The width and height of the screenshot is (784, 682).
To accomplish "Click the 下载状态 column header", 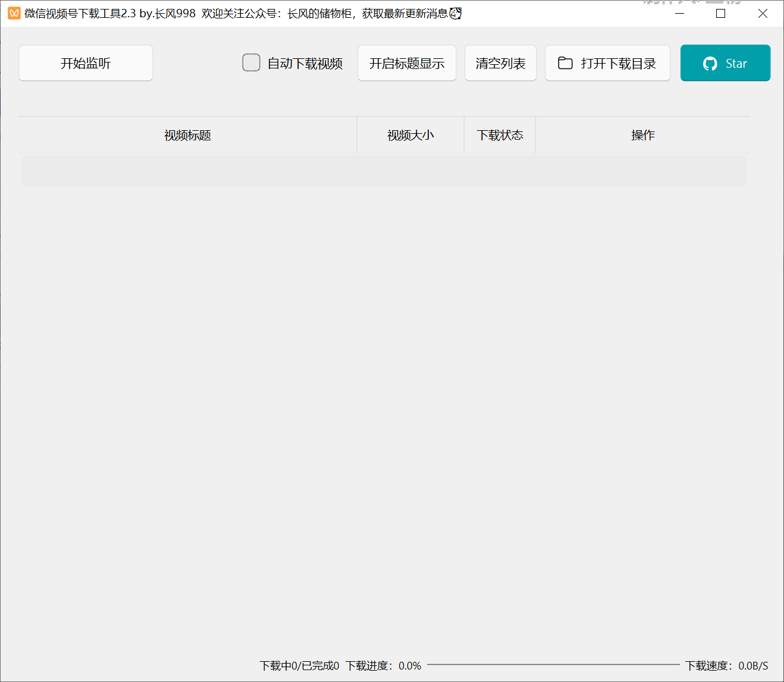I will 500,135.
